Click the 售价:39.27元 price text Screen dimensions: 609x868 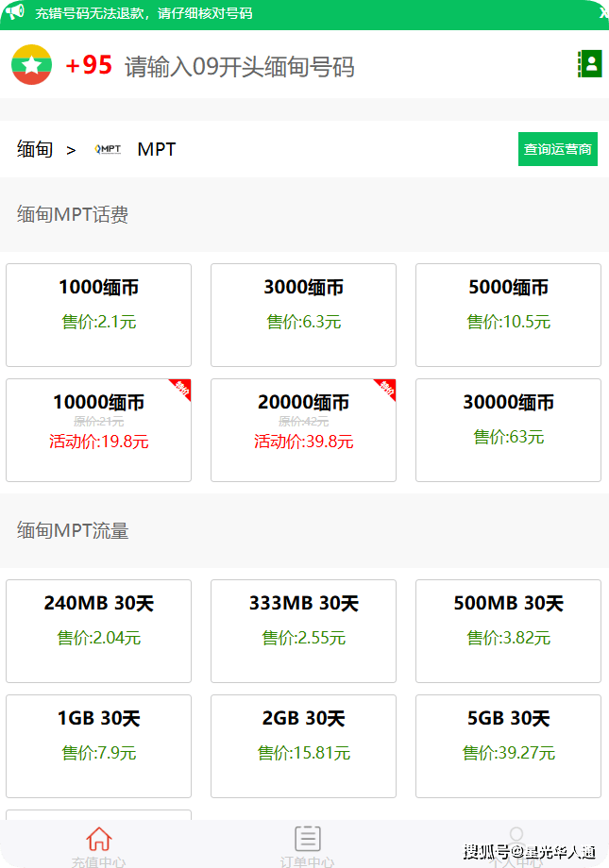[x=508, y=753]
